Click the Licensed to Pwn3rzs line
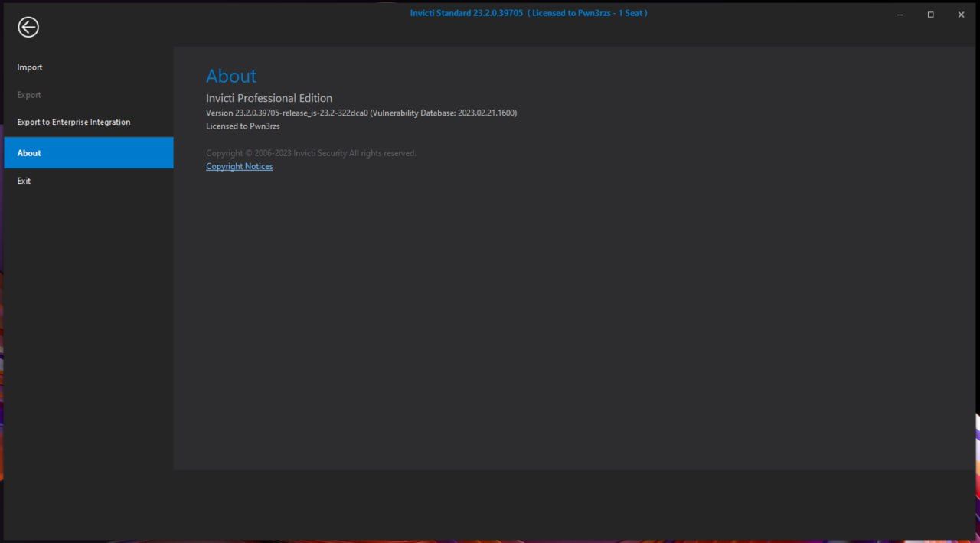The image size is (980, 543). click(243, 126)
